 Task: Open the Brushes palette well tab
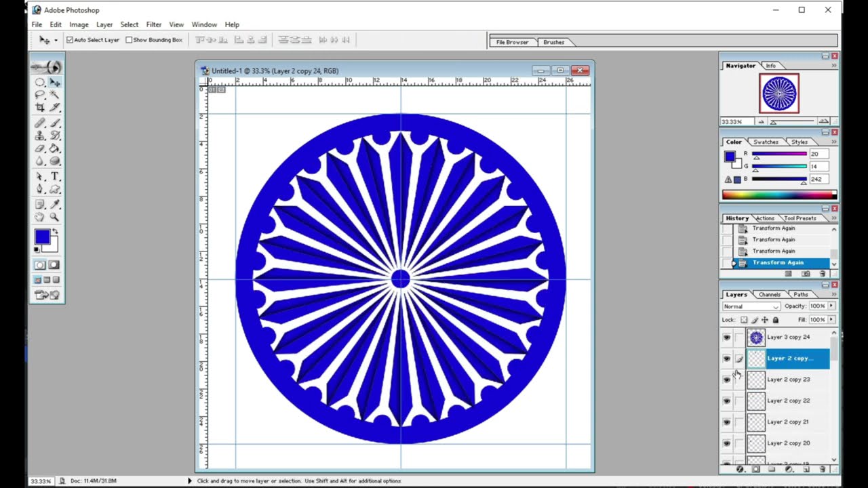click(x=553, y=42)
